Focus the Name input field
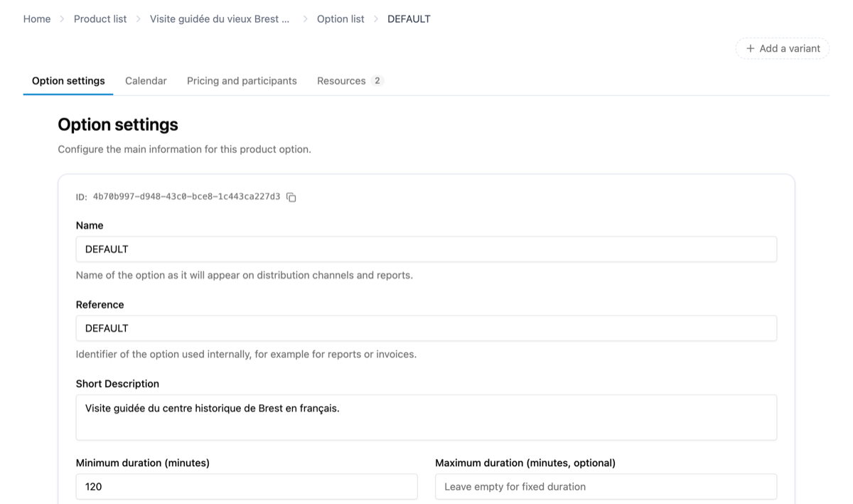 [x=426, y=250]
